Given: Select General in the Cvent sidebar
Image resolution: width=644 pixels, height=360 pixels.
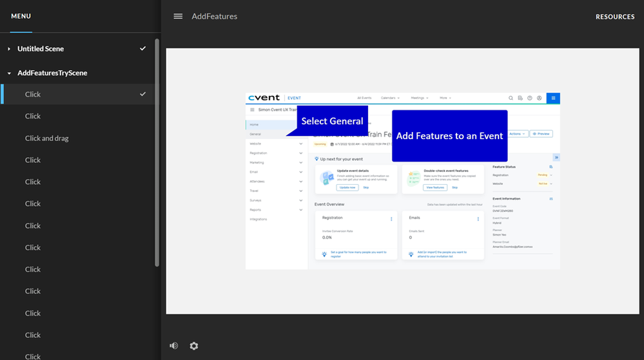Looking at the screenshot, I should pyautogui.click(x=255, y=134).
